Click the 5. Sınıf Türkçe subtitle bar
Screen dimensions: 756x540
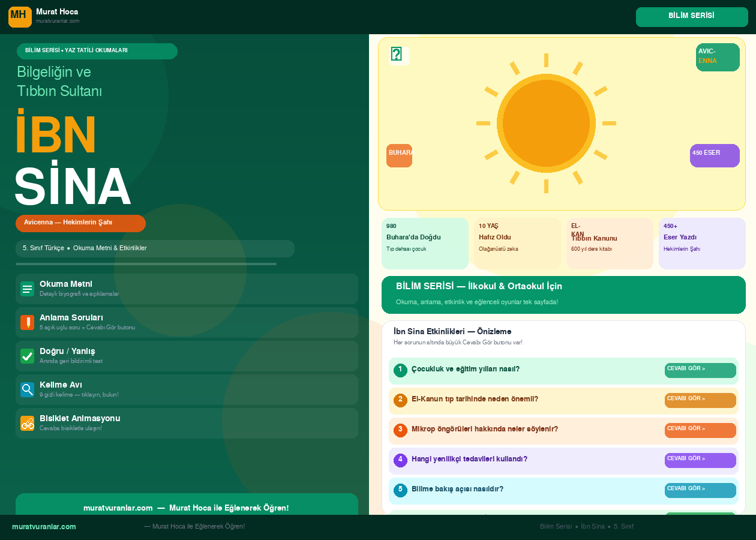pyautogui.click(x=155, y=248)
